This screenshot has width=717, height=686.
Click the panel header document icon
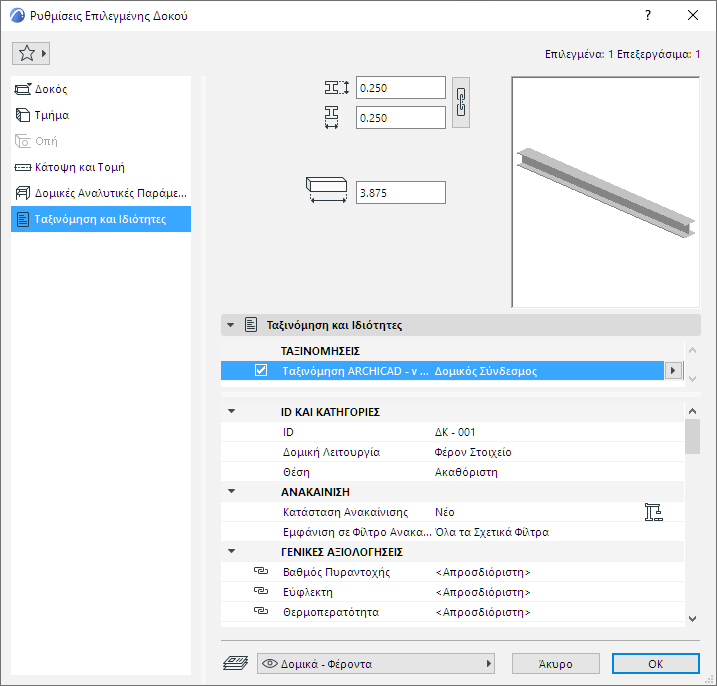tap(251, 325)
